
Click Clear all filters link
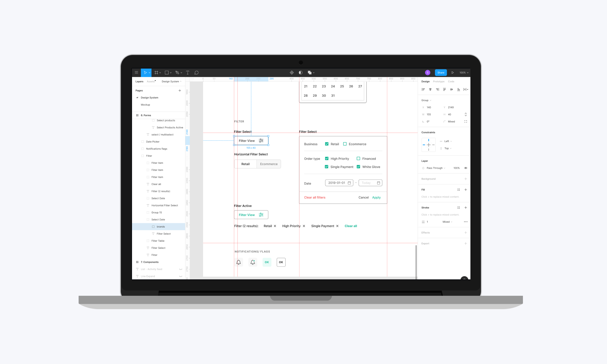click(x=314, y=197)
